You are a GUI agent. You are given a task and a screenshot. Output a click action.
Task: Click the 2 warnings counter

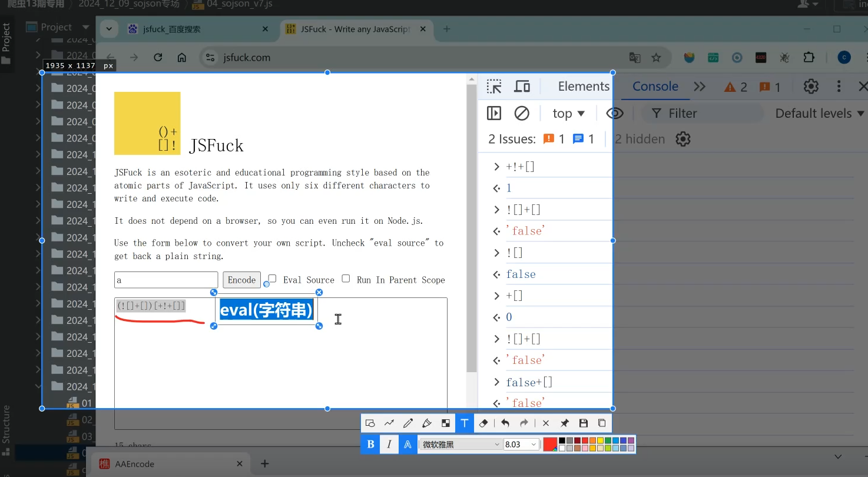coord(736,87)
